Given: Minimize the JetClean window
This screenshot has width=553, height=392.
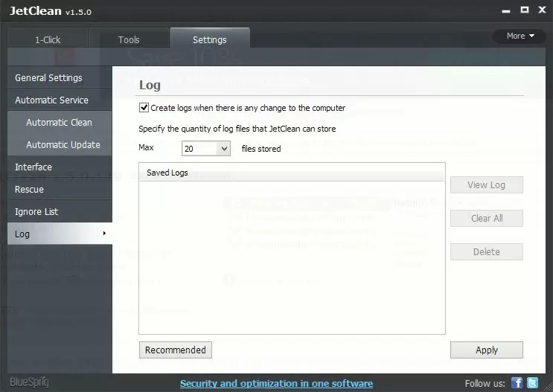Looking at the screenshot, I should click(x=506, y=11).
